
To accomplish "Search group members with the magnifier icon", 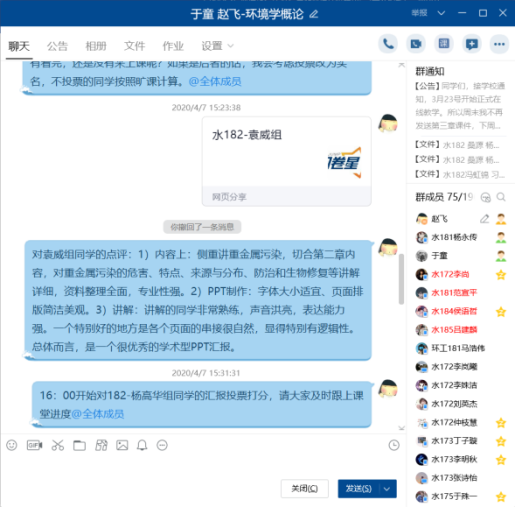I will tap(501, 197).
